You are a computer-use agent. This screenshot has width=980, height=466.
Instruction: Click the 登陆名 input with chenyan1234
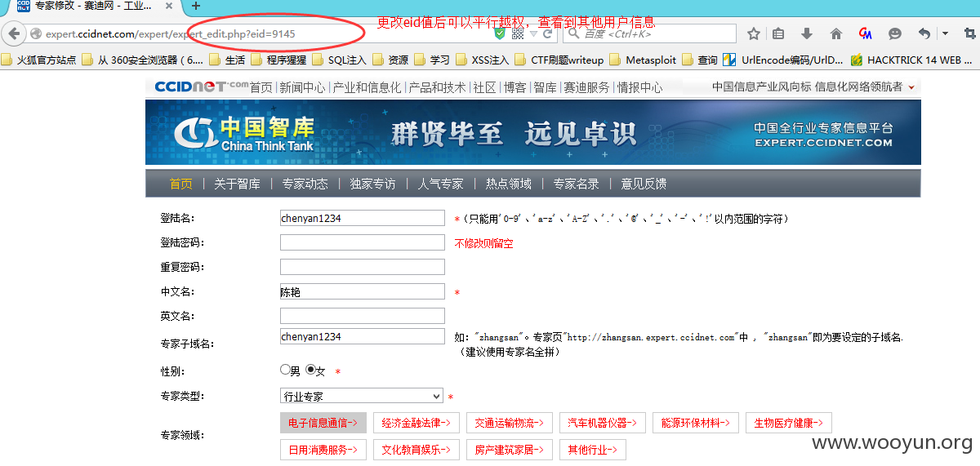tap(363, 219)
